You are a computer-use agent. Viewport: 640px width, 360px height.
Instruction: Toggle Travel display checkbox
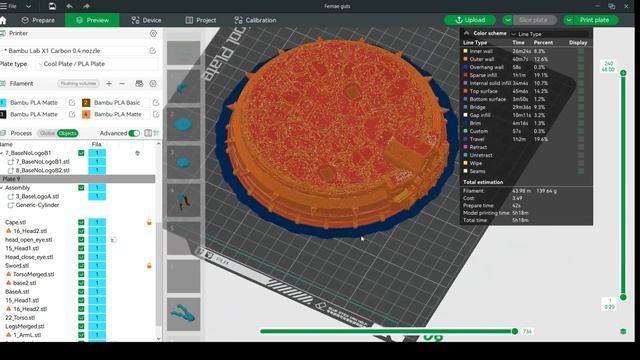pyautogui.click(x=580, y=139)
